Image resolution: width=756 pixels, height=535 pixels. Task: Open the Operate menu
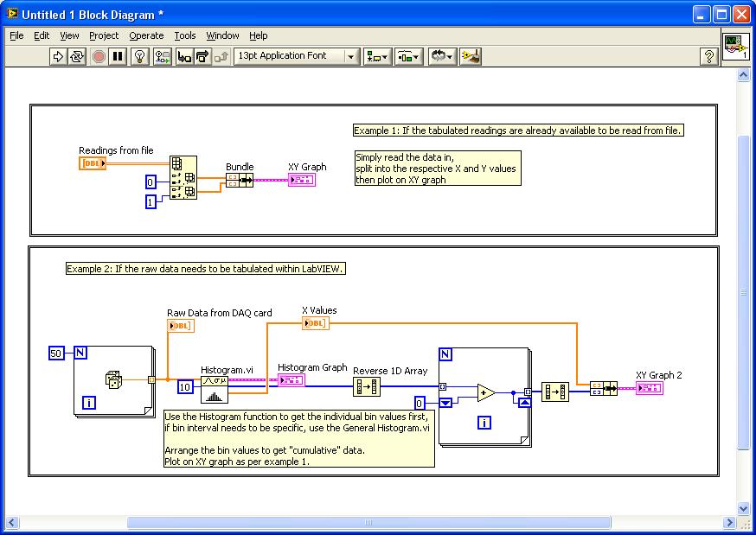tap(146, 35)
